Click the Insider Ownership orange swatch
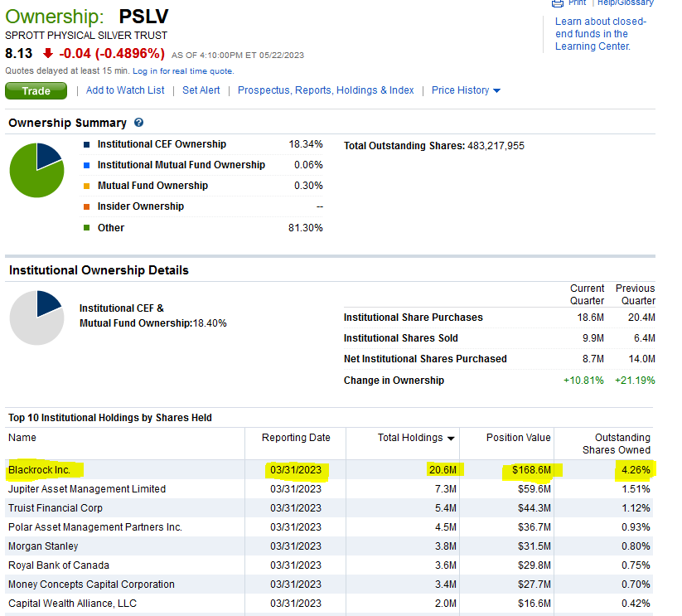 86,207
